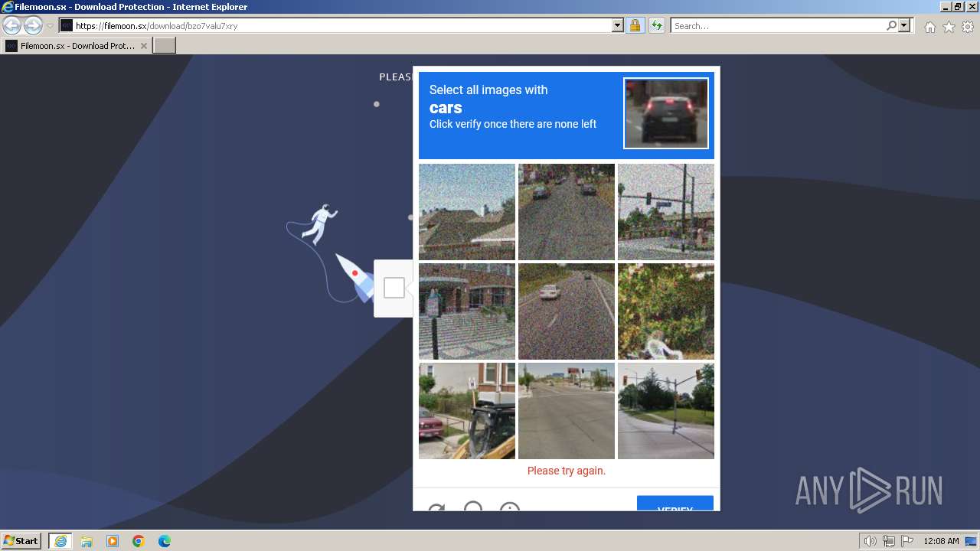
Task: Click the sample car image in captcha header
Action: tap(666, 113)
